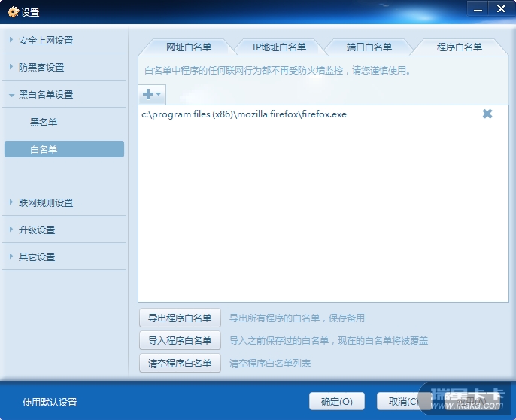516x420 pixels.
Task: Delete firefox.exe entry with the X icon
Action: click(x=487, y=114)
